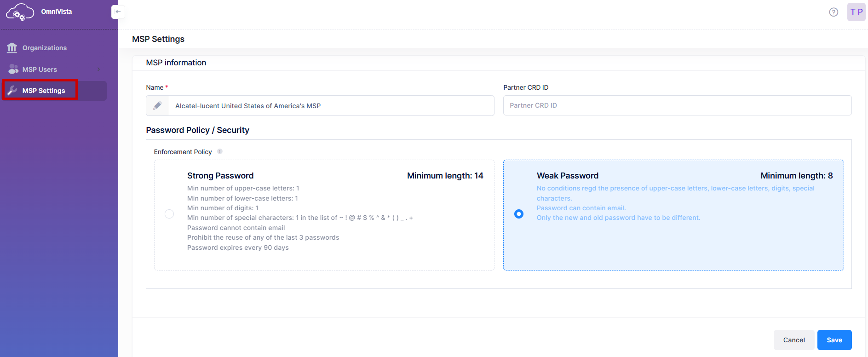Click the Organizations building icon

tap(12, 48)
